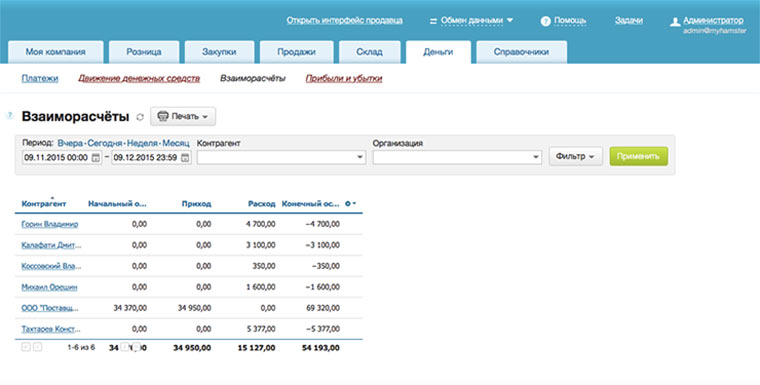Open the Фильтр dropdown
The width and height of the screenshot is (760, 385).
click(575, 156)
